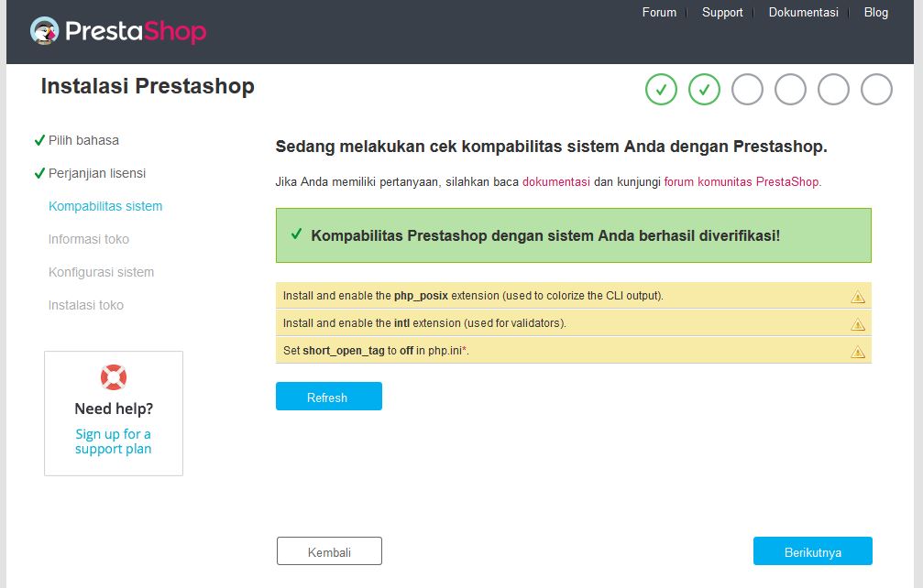Click the warning icon beside the php_posix message
Screen dimensions: 923x588
[x=858, y=297]
